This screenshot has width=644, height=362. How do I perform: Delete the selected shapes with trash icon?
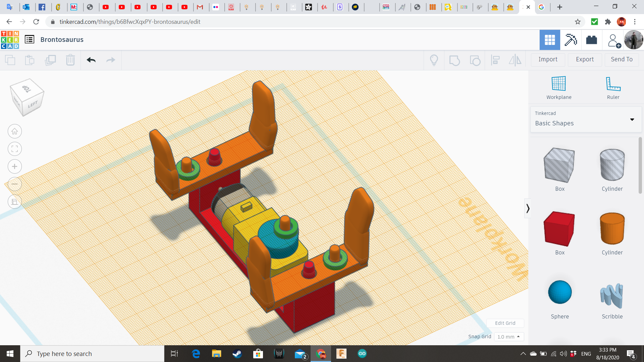70,60
